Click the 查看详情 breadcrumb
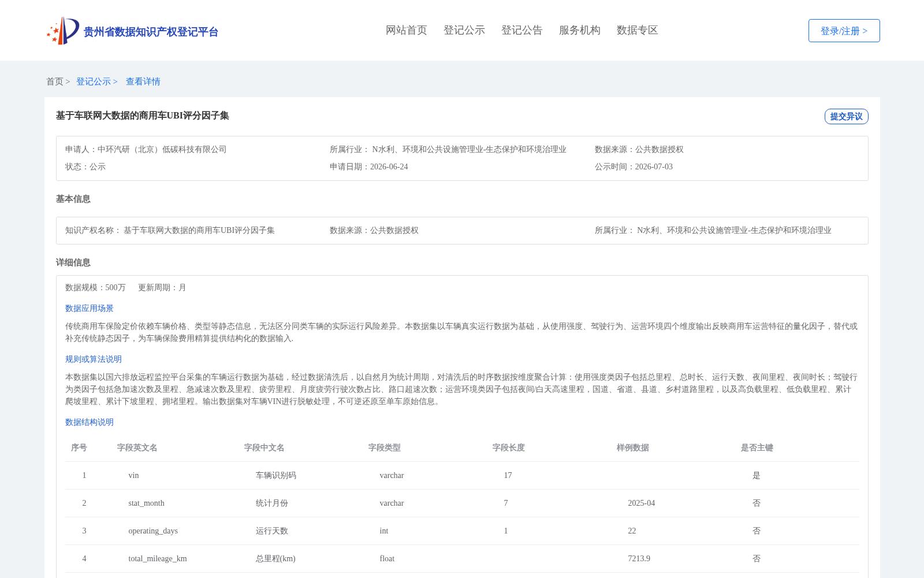 pyautogui.click(x=143, y=81)
